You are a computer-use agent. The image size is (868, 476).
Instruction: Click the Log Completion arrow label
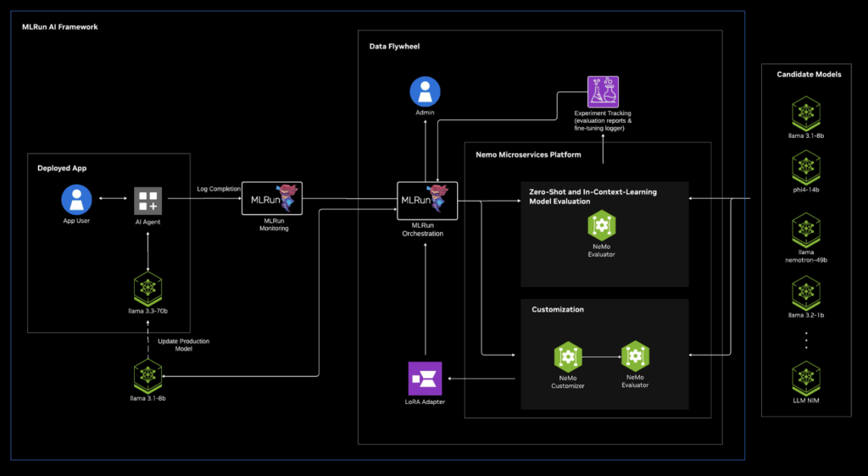[x=219, y=189]
